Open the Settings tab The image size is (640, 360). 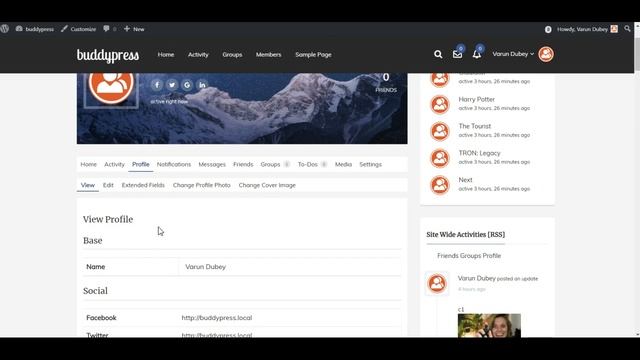click(371, 164)
